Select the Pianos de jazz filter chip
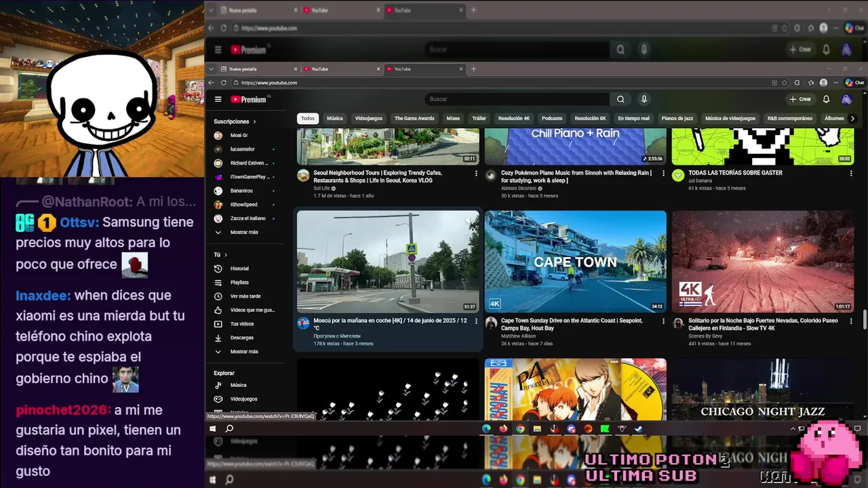 (x=677, y=119)
